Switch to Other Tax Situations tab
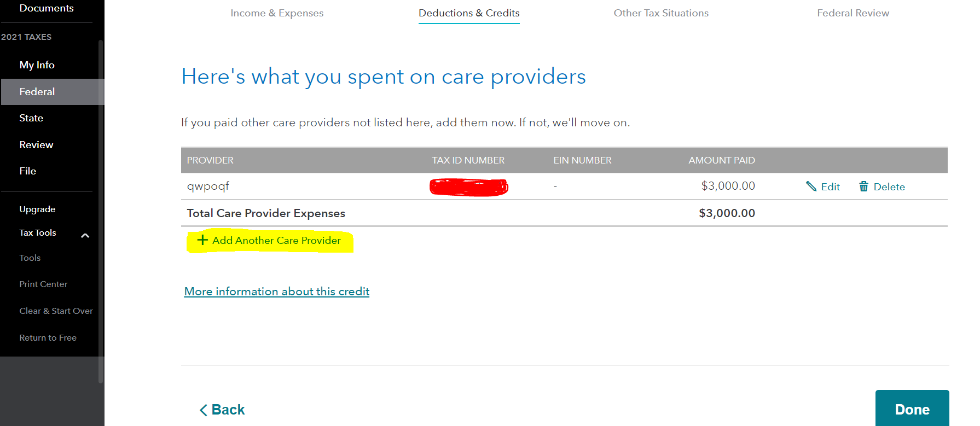Image resolution: width=980 pixels, height=426 pixels. [x=661, y=13]
